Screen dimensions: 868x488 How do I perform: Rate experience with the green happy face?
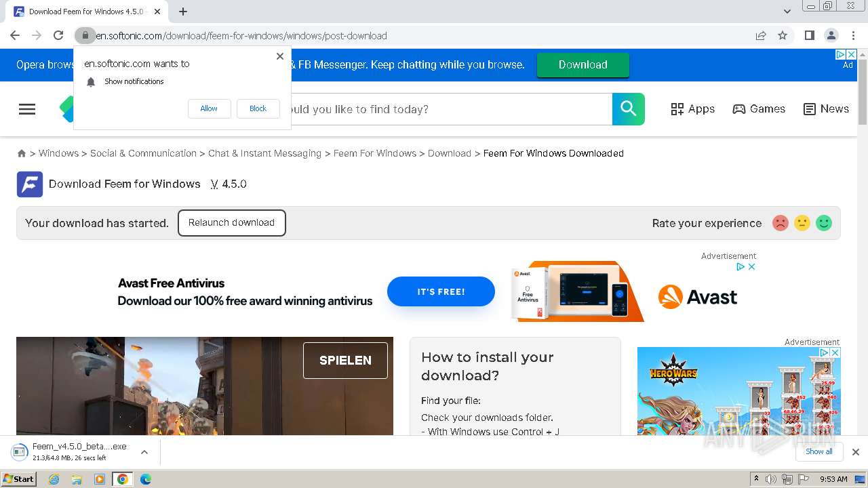(824, 223)
